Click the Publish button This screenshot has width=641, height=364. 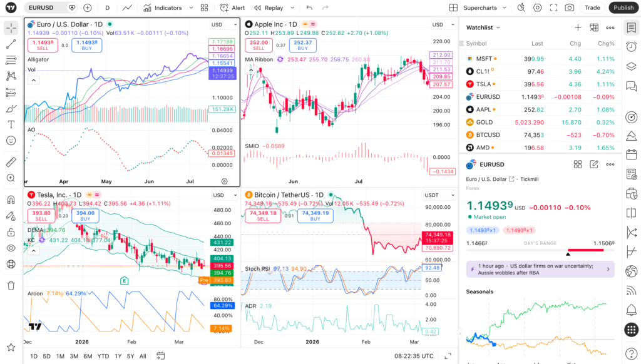[622, 8]
